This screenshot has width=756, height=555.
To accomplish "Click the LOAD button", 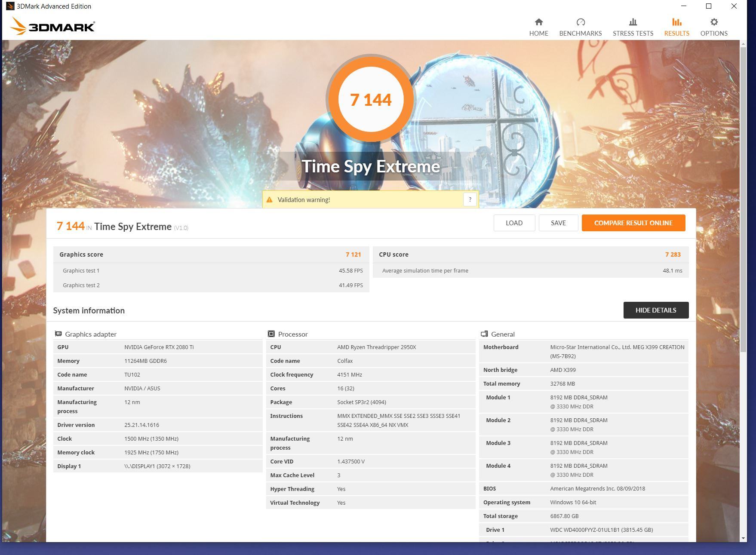I will pyautogui.click(x=514, y=223).
